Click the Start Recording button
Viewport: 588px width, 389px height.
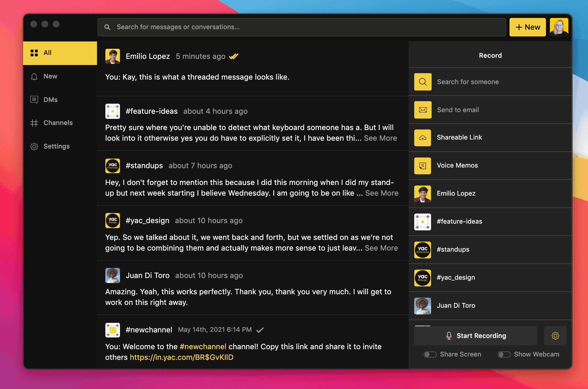point(476,336)
